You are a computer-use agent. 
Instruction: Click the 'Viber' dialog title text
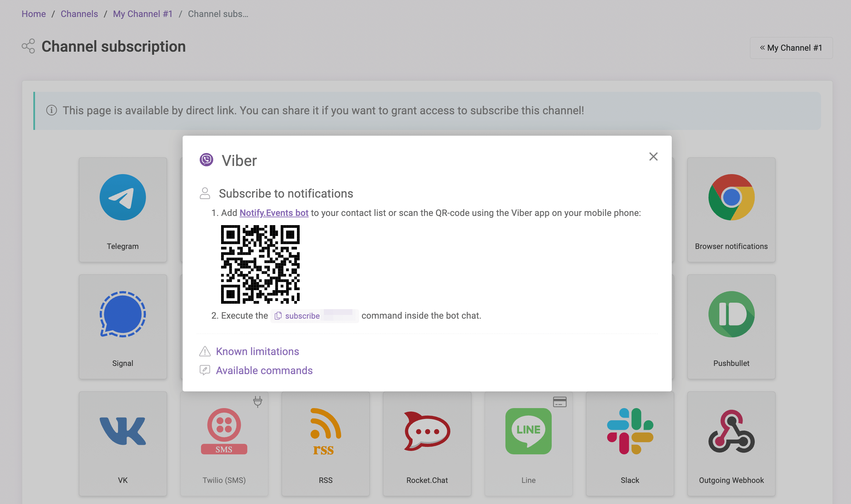coord(239,161)
